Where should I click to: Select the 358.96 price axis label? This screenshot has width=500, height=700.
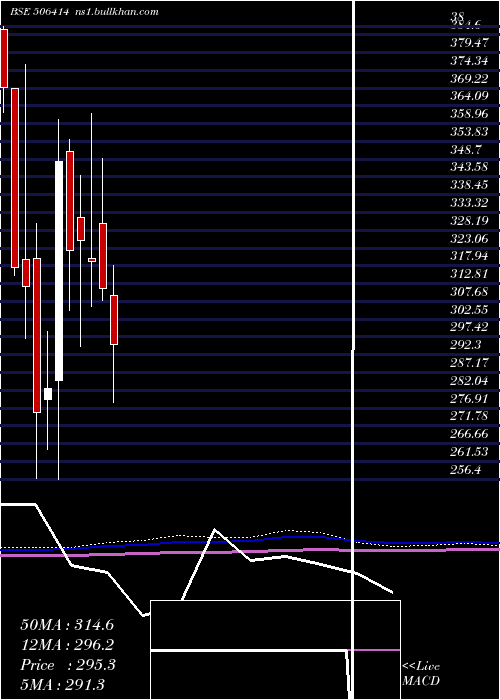click(469, 114)
